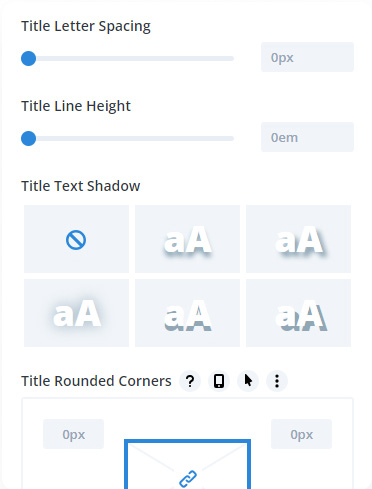Open the three-dot menu for Rounded Corners

click(x=277, y=381)
